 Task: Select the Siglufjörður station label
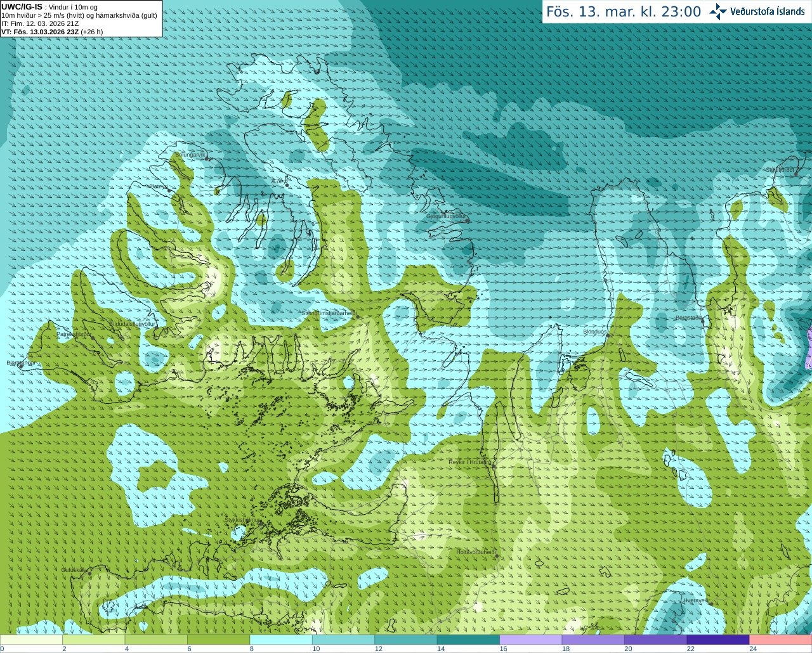780,170
